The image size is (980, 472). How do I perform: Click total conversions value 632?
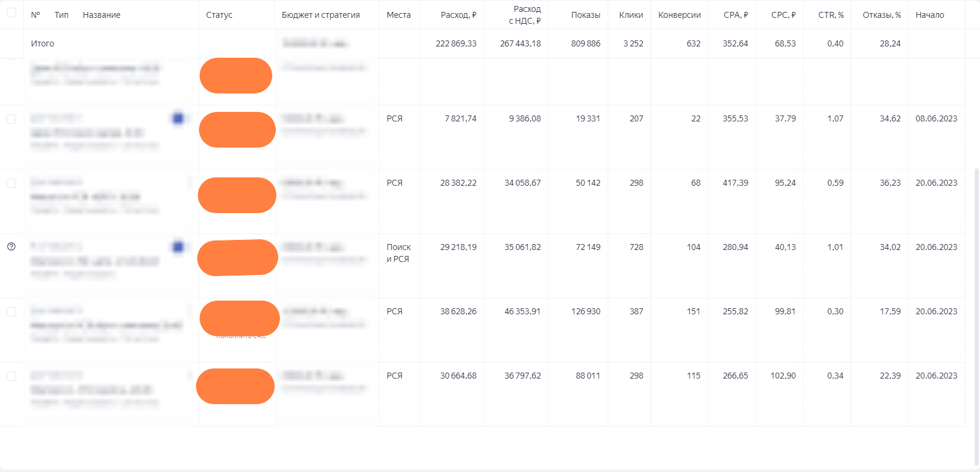pyautogui.click(x=693, y=43)
